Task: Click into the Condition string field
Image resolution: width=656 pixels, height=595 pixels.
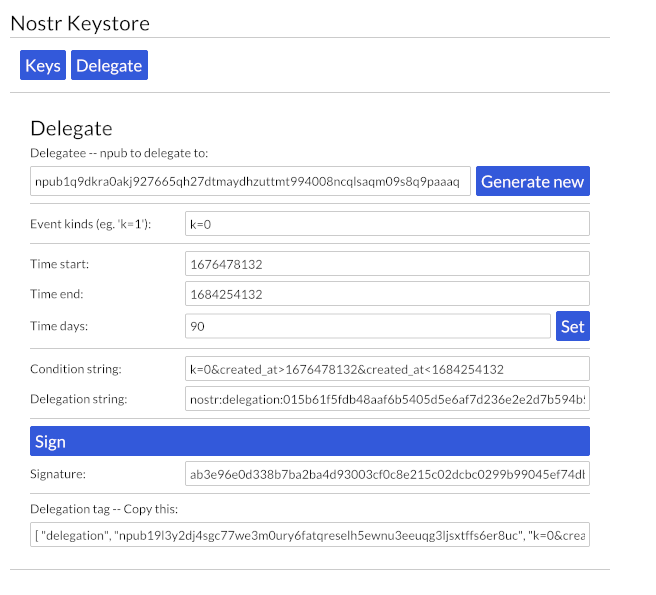Action: 387,369
